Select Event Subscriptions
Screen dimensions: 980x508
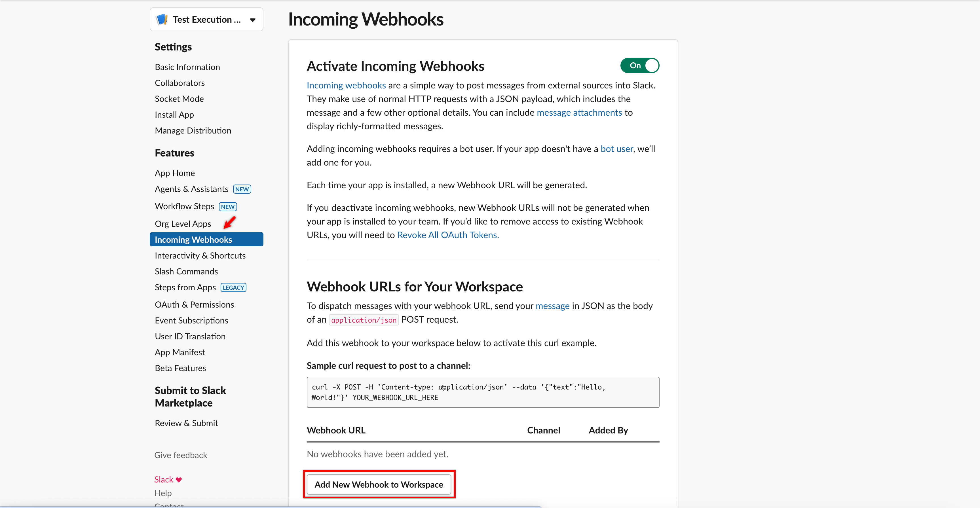click(x=191, y=320)
